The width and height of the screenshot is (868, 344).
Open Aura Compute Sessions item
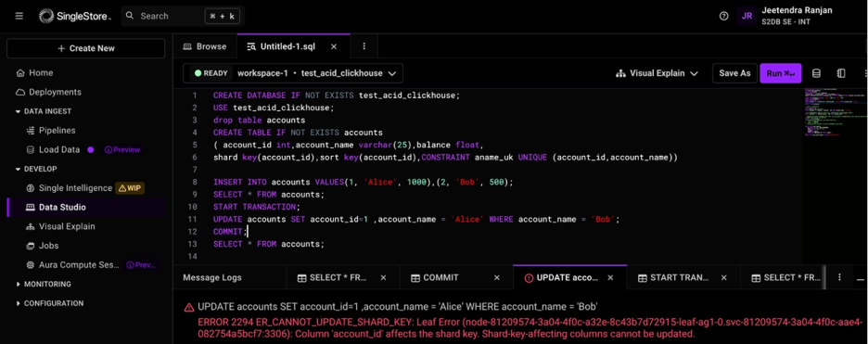click(72, 265)
